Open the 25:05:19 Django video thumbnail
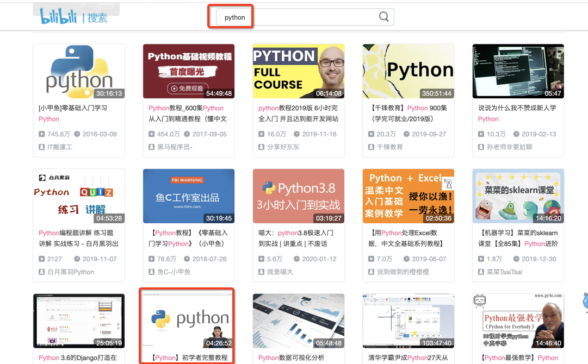 [x=79, y=321]
